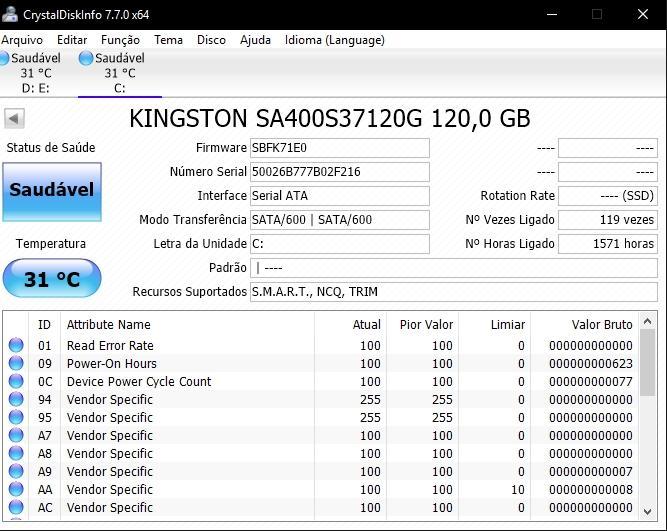
Task: Click threshold value 10 in AA row
Action: [518, 490]
